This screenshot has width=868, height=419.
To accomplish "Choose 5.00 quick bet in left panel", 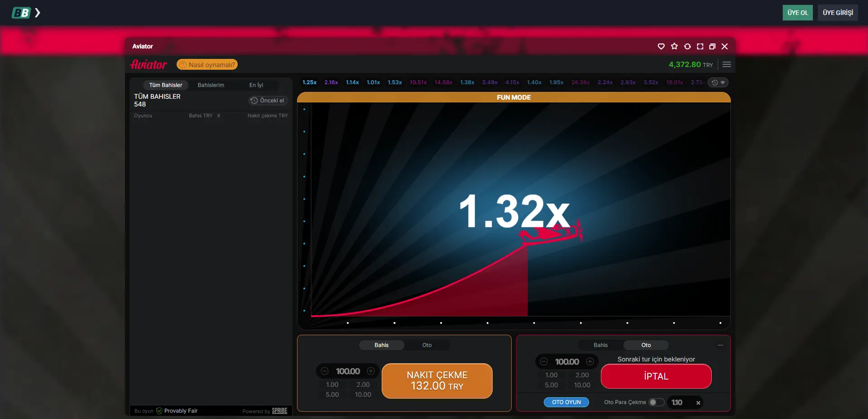I will tap(332, 395).
